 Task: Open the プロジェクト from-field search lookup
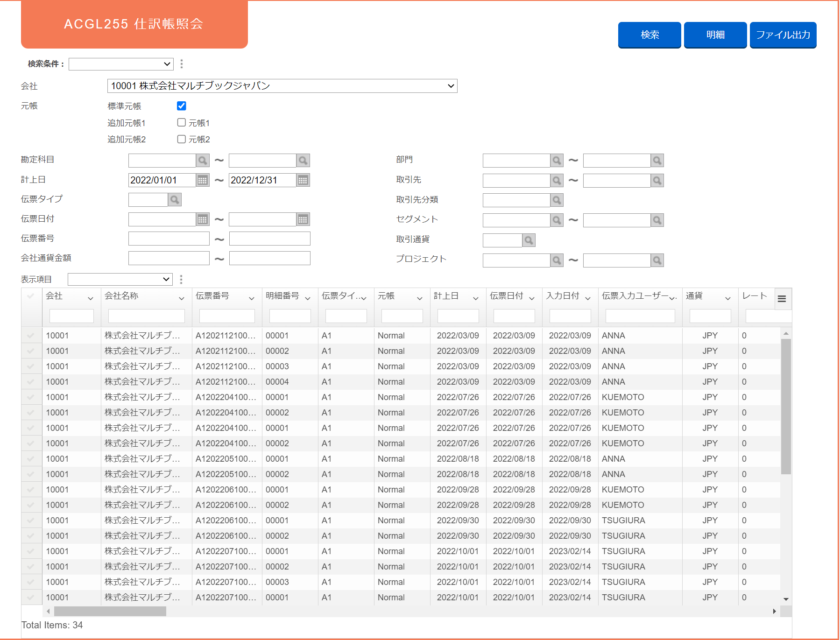tap(557, 260)
